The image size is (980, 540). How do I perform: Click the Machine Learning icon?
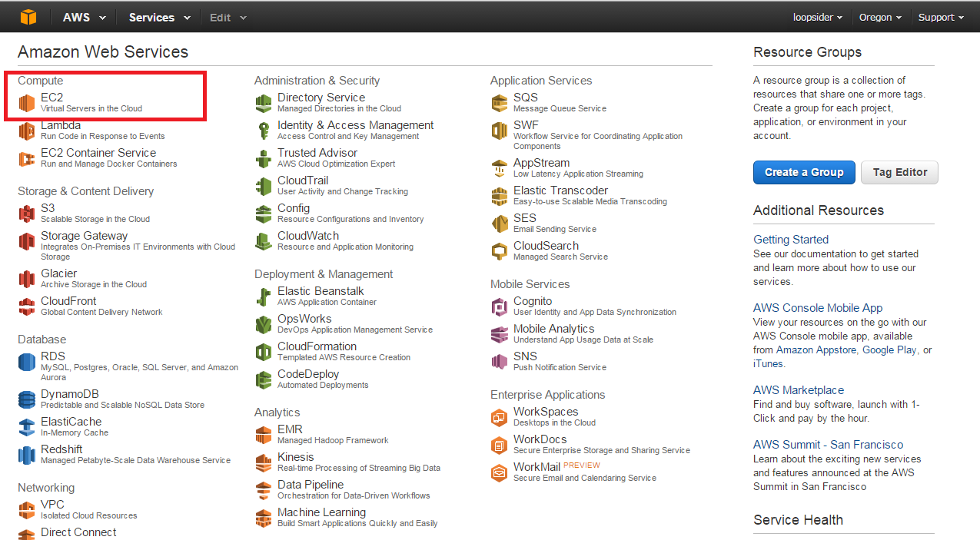pos(264,518)
